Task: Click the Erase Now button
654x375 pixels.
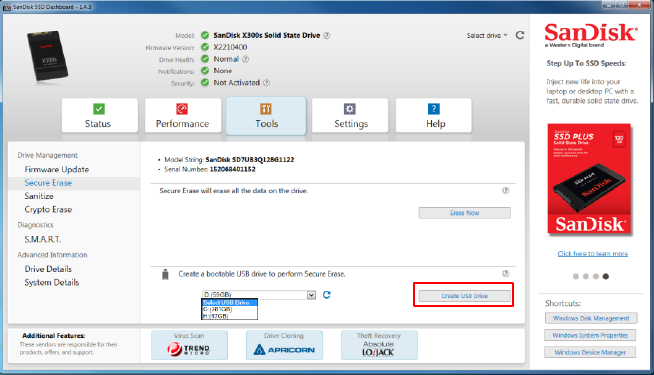Action: 465,213
